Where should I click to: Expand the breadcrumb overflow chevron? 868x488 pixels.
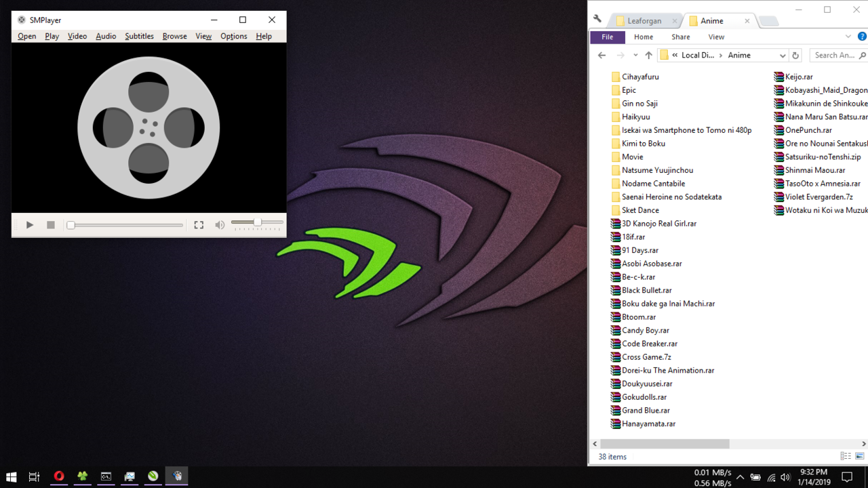click(x=675, y=56)
